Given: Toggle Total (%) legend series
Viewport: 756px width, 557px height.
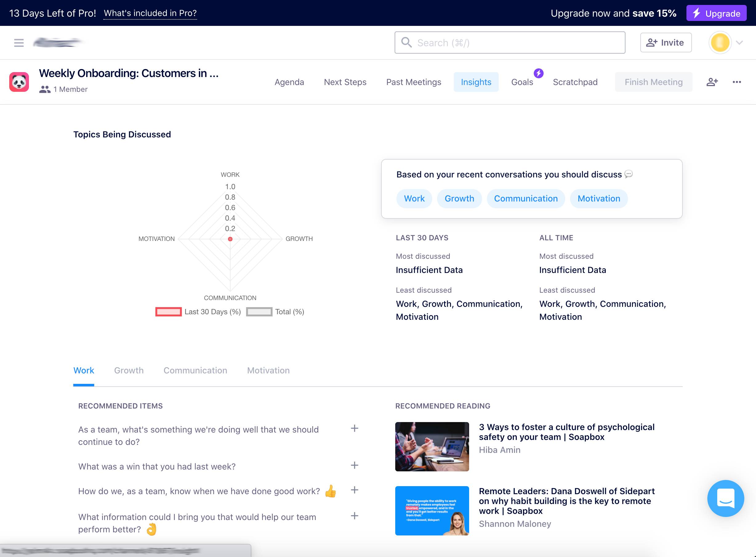Looking at the screenshot, I should [x=275, y=311].
